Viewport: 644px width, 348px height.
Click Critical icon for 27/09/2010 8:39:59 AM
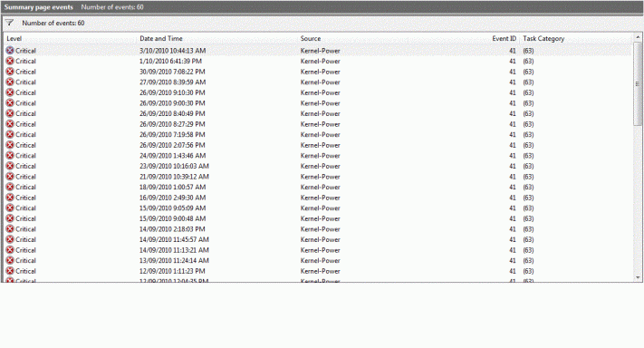coord(10,82)
